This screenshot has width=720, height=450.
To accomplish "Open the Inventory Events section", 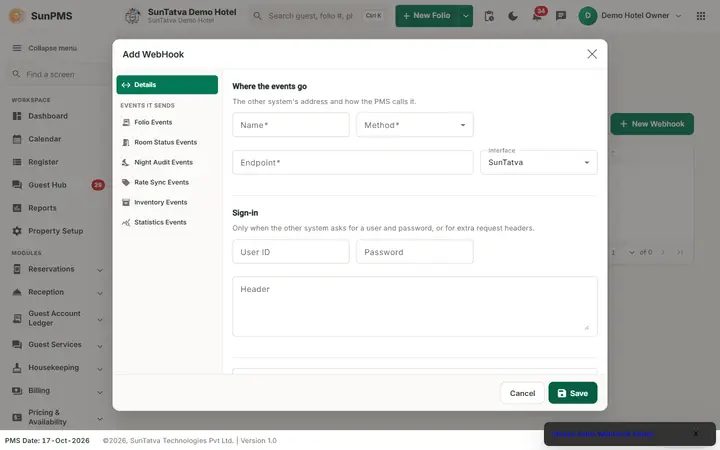I will 167,202.
